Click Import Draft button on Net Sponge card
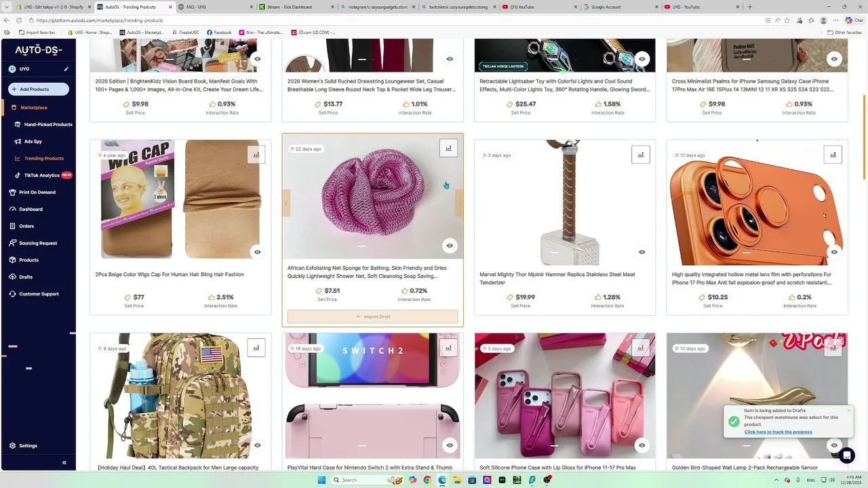The width and height of the screenshot is (868, 488). coord(373,317)
